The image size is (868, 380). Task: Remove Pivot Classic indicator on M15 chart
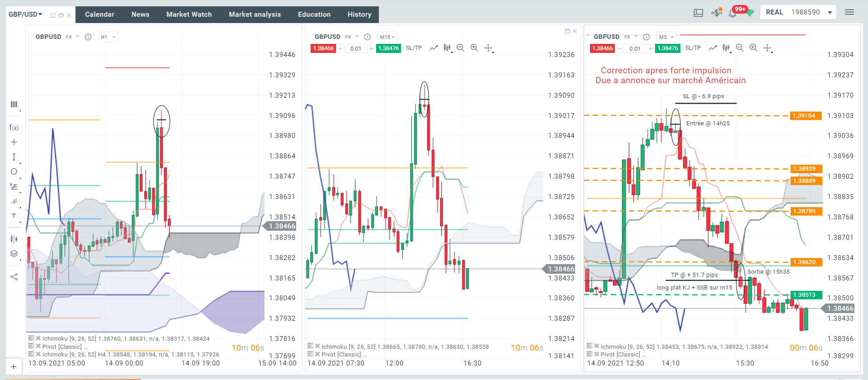[318, 354]
